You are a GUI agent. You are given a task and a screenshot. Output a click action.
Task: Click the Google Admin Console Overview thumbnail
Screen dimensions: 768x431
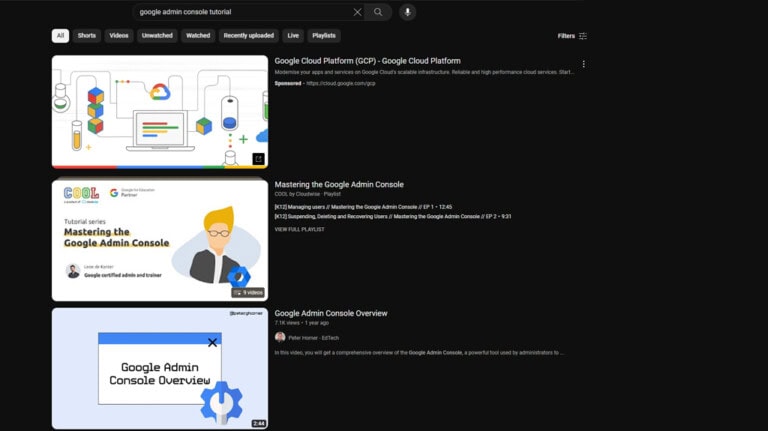pyautogui.click(x=160, y=368)
